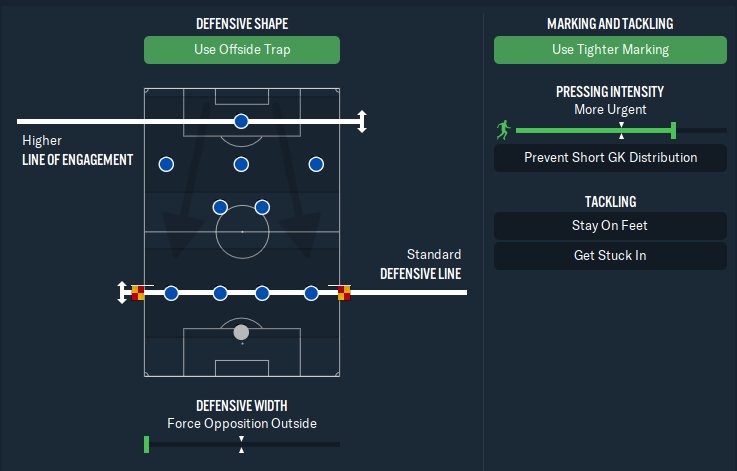Select Stay On Feet tackling option
This screenshot has width=737, height=471.
pos(610,226)
